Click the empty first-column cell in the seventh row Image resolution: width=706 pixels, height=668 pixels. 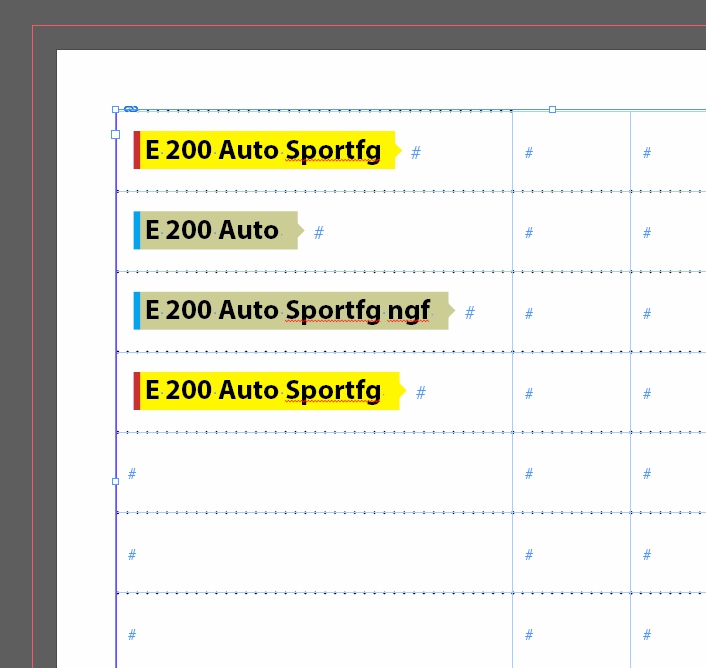(x=314, y=631)
